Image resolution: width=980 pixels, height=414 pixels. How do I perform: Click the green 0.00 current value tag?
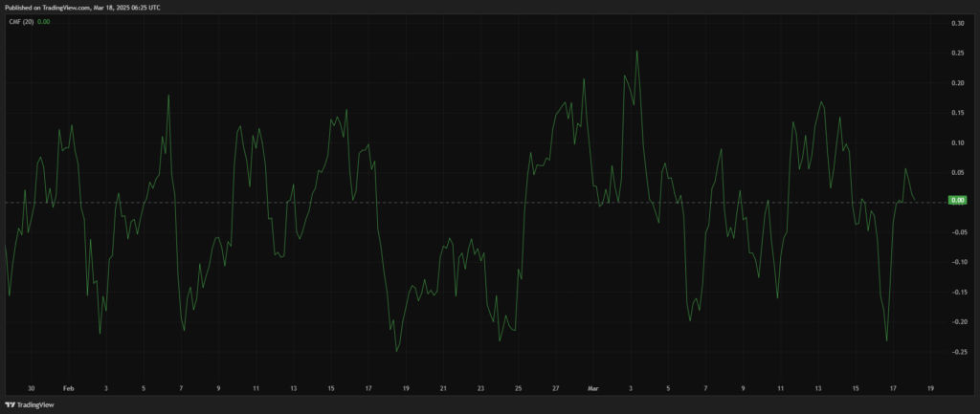pos(956,200)
